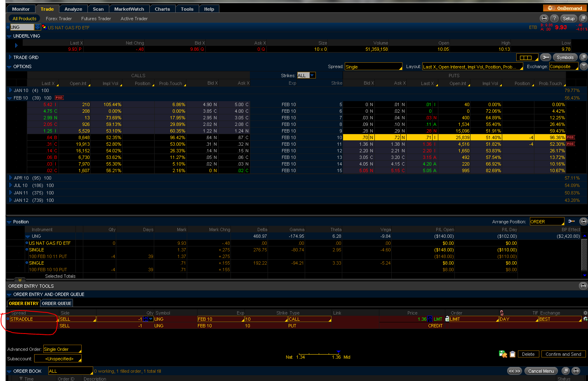Click the Time column sort arrow in Order Book

tap(21, 379)
